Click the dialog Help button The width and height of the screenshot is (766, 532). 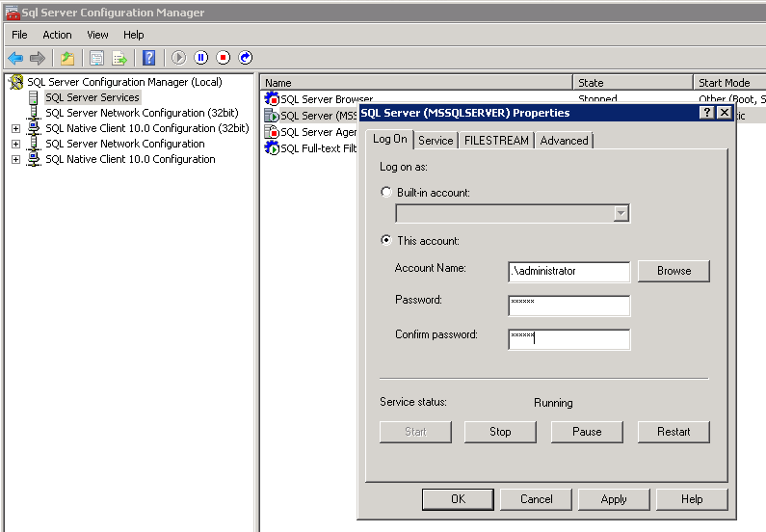point(692,499)
